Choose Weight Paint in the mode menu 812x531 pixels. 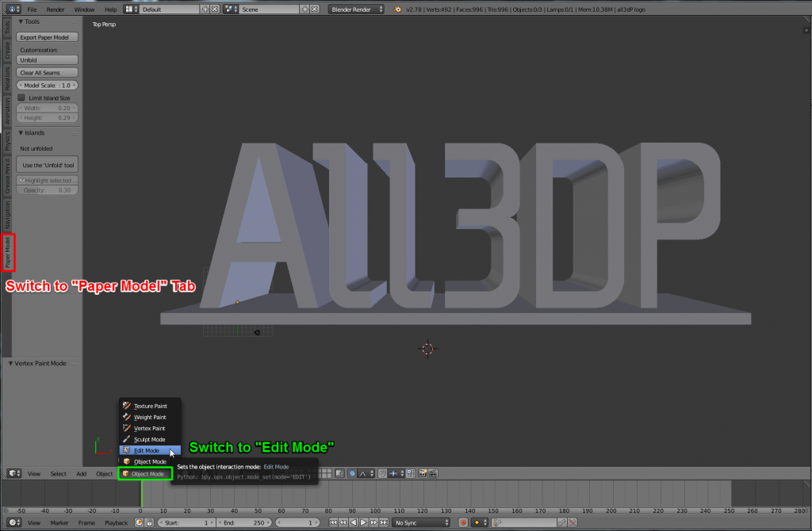pos(149,417)
